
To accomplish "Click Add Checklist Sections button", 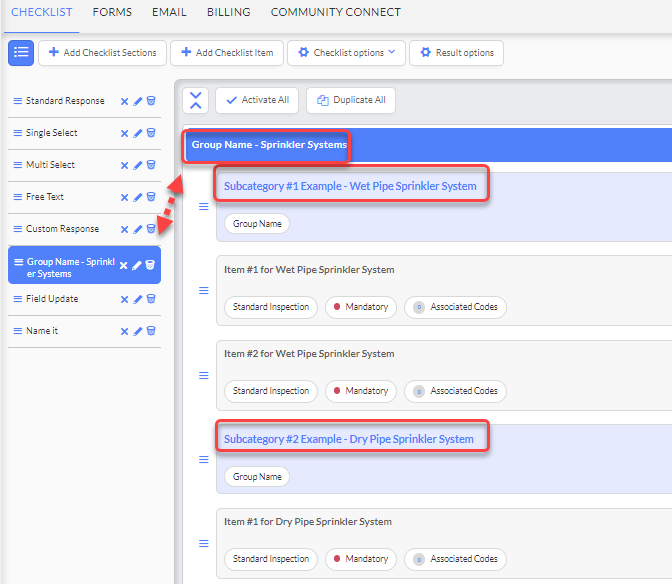I will pyautogui.click(x=102, y=53).
